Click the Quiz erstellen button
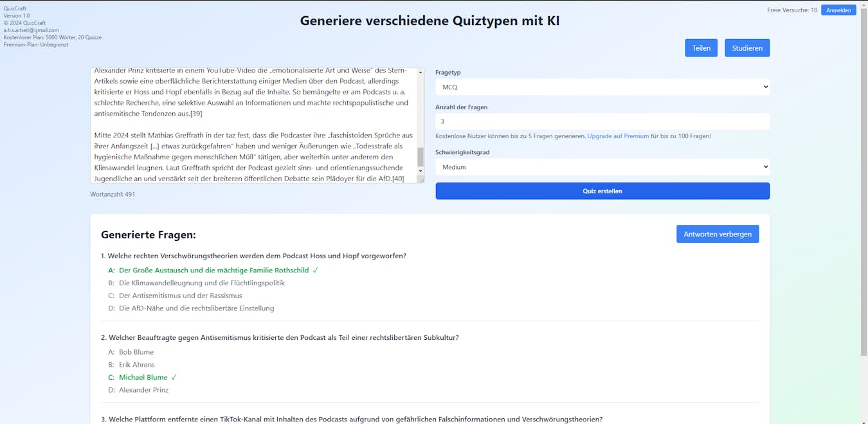This screenshot has width=868, height=424. point(602,191)
